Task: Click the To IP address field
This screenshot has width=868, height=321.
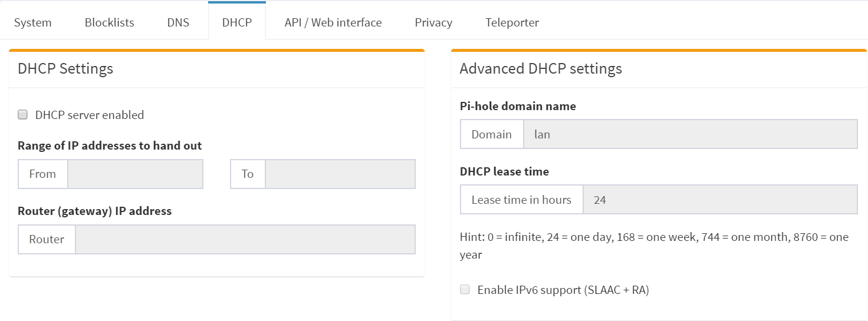Action: pos(340,174)
